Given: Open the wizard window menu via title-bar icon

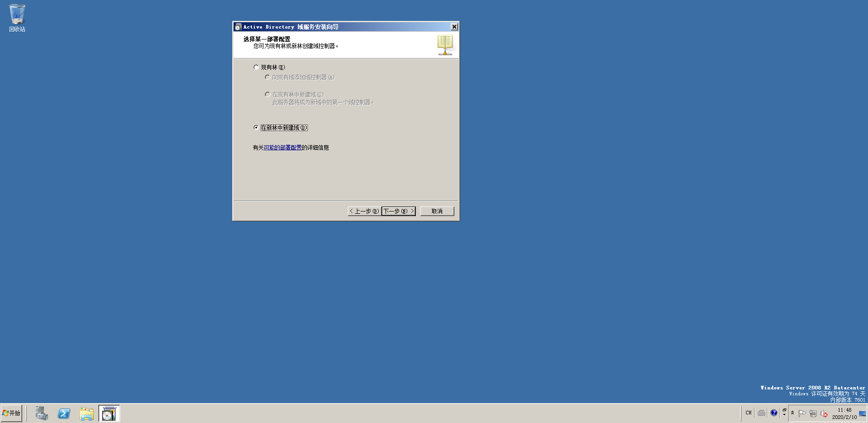Looking at the screenshot, I should pos(238,27).
